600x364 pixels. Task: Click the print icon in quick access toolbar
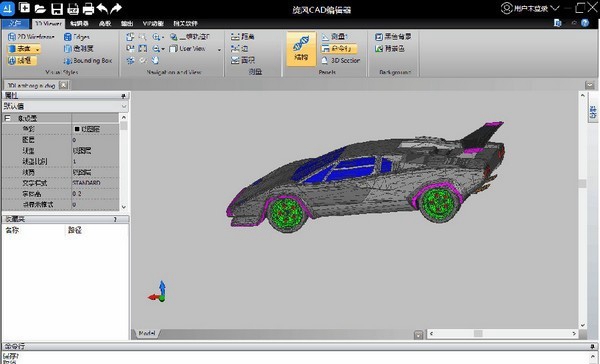point(88,8)
